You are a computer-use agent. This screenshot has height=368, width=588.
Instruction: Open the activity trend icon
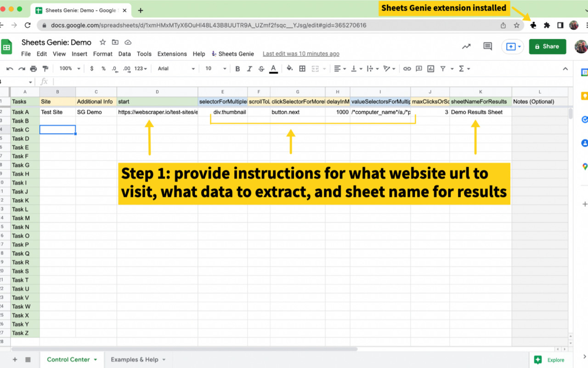click(x=466, y=46)
